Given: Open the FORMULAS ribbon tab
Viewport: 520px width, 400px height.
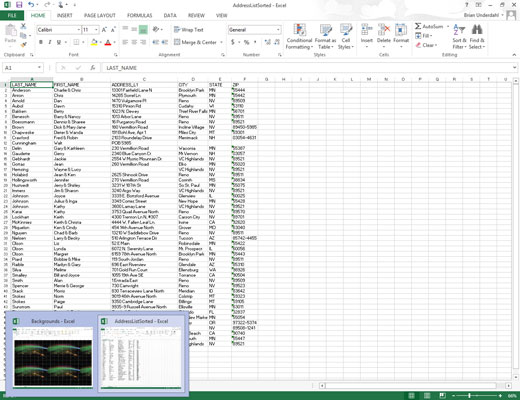Looking at the screenshot, I should (139, 15).
